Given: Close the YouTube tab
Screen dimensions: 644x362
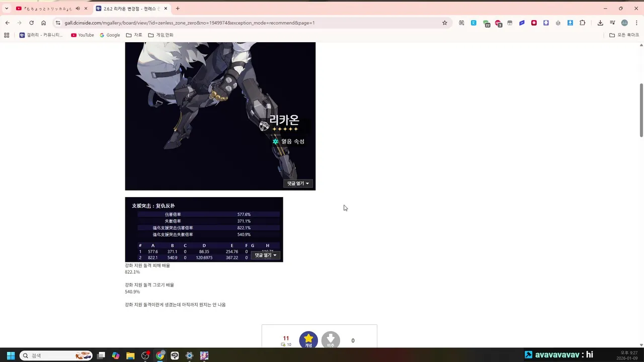Looking at the screenshot, I should tap(86, 9).
